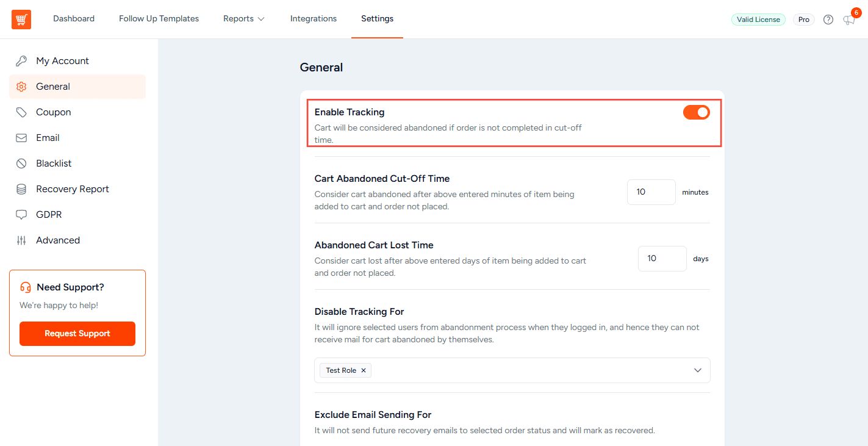868x446 pixels.
Task: Click the Need Support headset icon
Action: [26, 287]
